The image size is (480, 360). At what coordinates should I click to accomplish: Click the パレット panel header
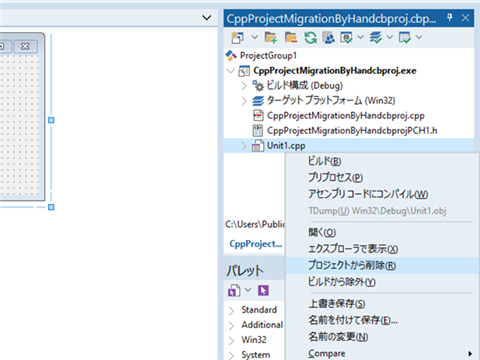(x=255, y=270)
